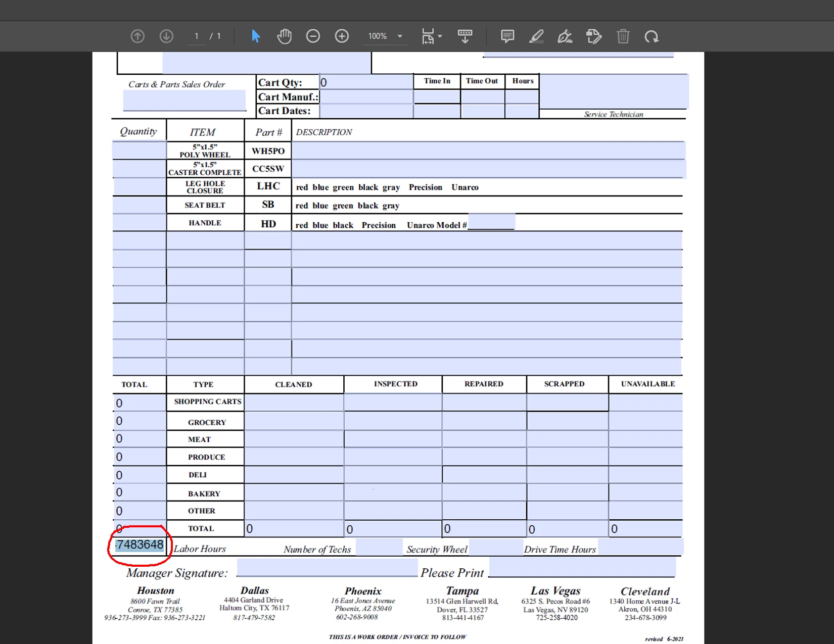Click the current page number field
Viewport: 834px width, 644px height.
click(197, 36)
